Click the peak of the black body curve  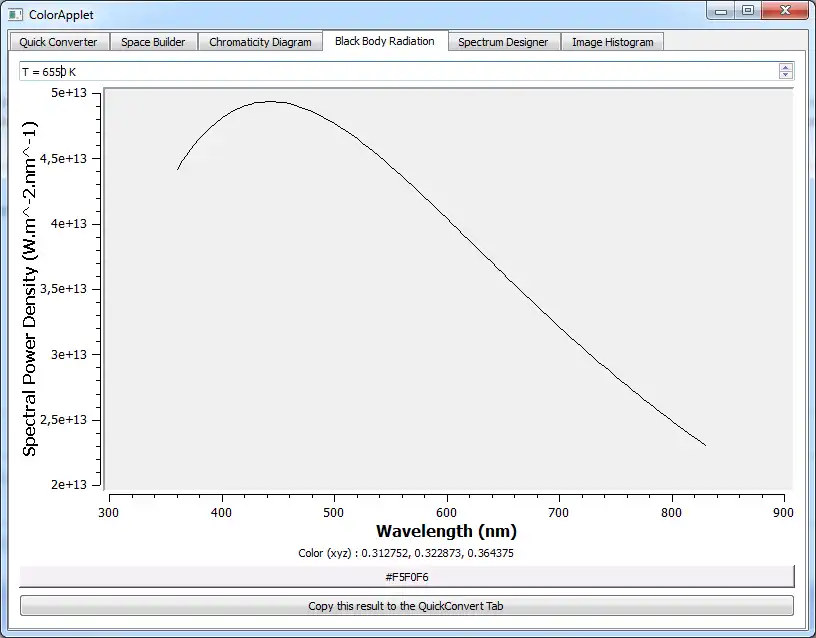[271, 101]
